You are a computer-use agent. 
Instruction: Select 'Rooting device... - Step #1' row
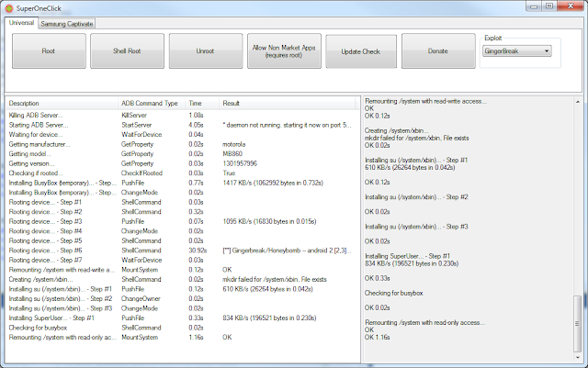pos(181,202)
